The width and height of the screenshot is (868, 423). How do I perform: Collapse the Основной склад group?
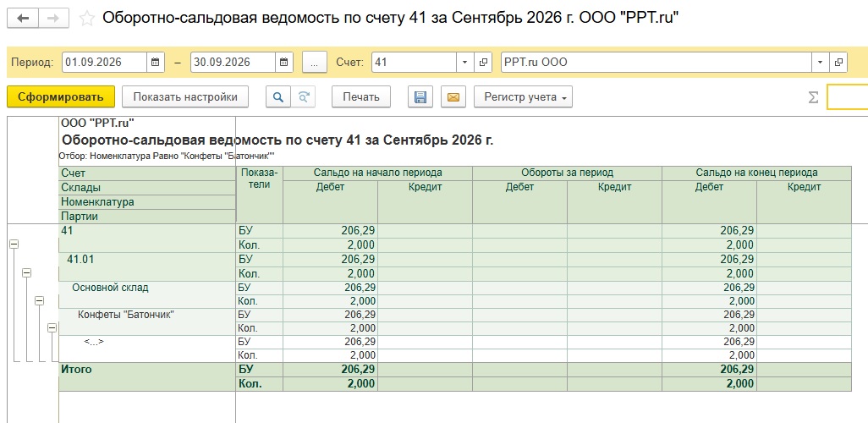click(x=39, y=300)
